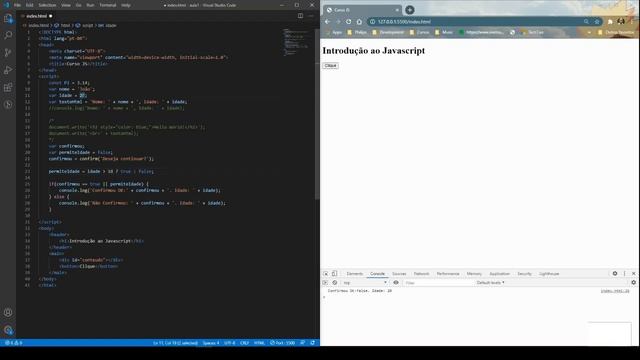
Task: Click the Port: 5500 Live Server status
Action: pos(282,343)
